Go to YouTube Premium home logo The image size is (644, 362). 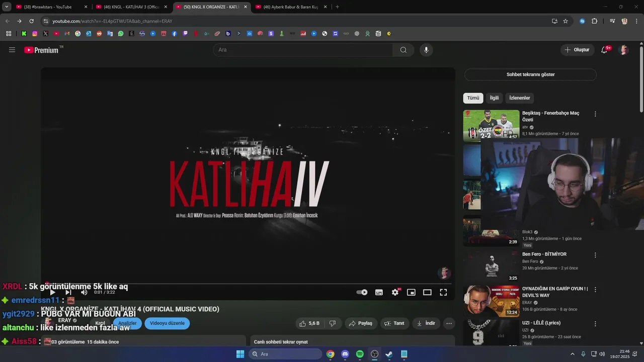[x=41, y=50]
